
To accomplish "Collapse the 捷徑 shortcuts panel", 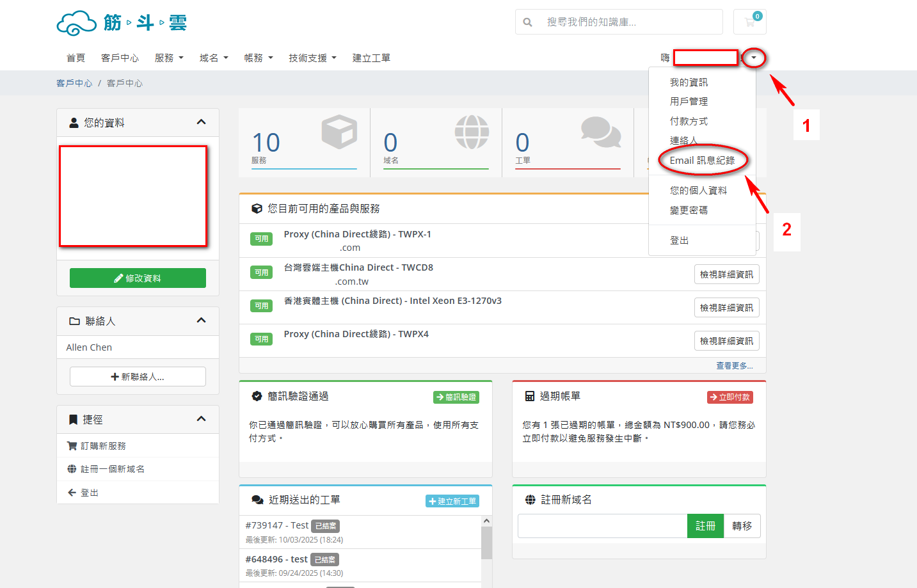I will pos(201,419).
